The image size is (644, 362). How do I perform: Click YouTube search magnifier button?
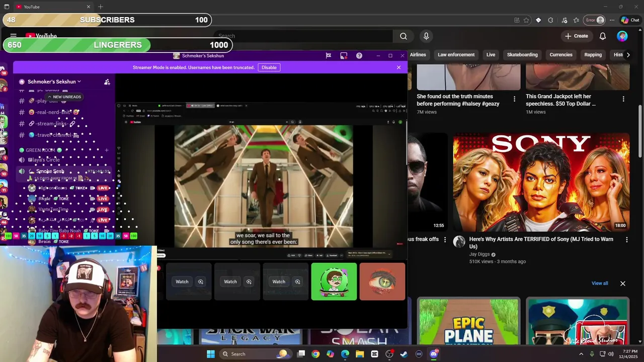(403, 36)
